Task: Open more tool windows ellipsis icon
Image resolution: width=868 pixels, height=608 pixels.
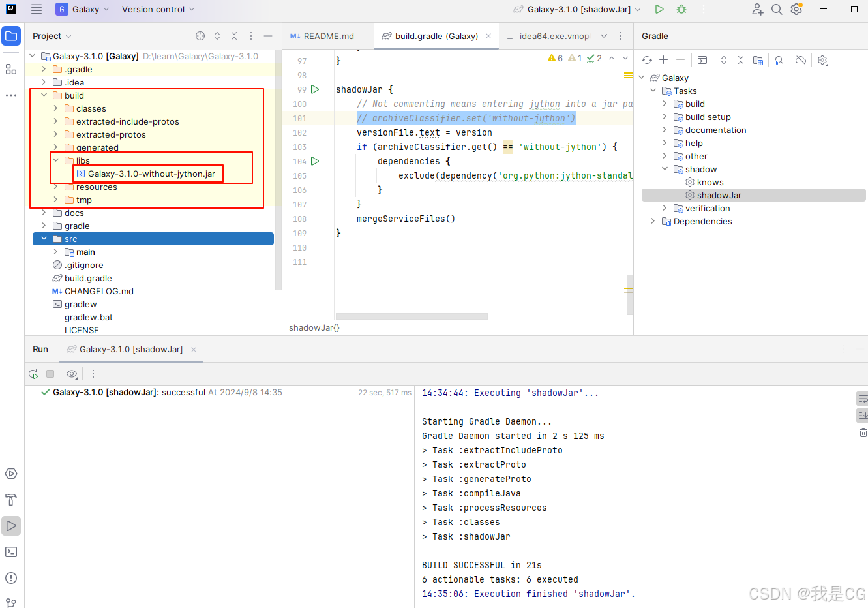Action: pos(11,95)
